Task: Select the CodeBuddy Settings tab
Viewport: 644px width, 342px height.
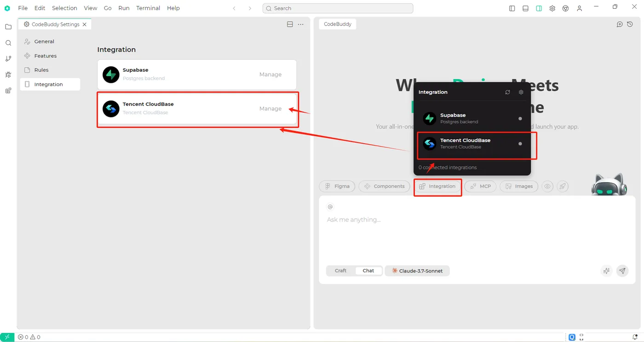Action: coord(55,24)
